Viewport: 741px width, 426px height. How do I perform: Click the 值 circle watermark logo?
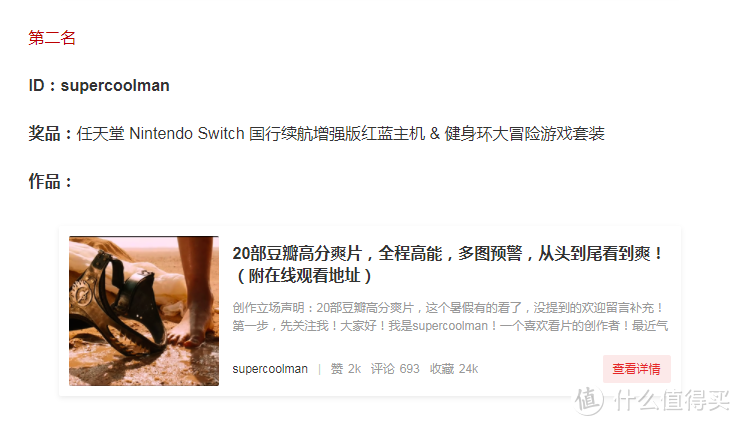pyautogui.click(x=589, y=400)
